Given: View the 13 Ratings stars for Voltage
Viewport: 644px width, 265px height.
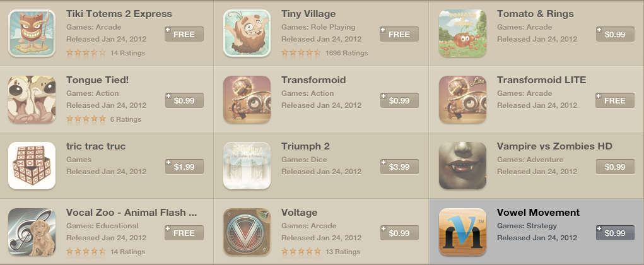Looking at the screenshot, I should 301,252.
